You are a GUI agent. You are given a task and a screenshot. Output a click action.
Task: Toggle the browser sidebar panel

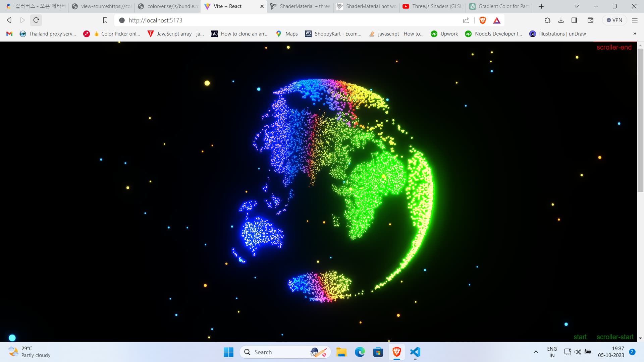click(574, 20)
